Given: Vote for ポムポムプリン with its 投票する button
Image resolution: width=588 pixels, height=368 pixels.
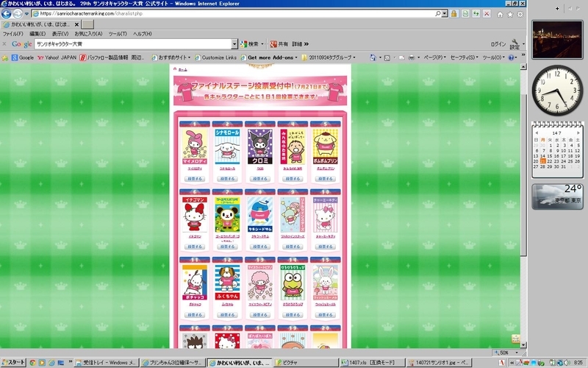Looking at the screenshot, I should 325,179.
